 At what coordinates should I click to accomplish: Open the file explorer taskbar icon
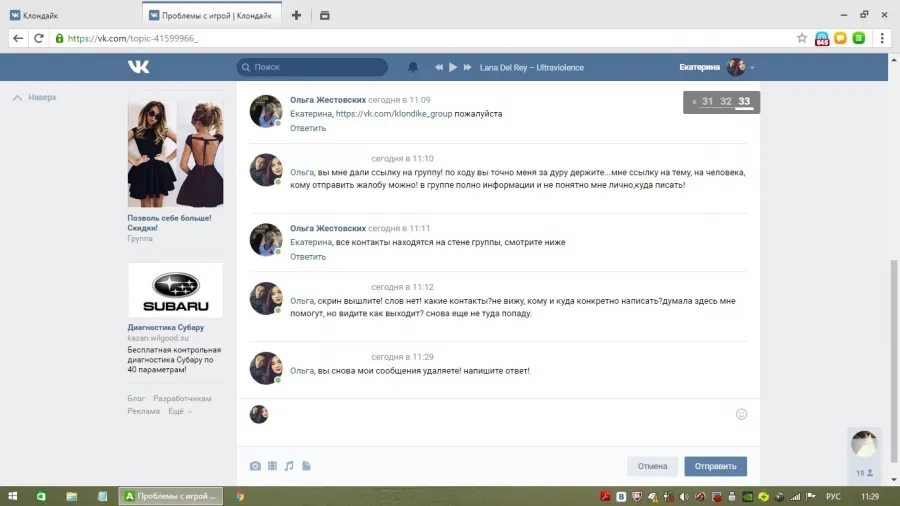(72, 496)
